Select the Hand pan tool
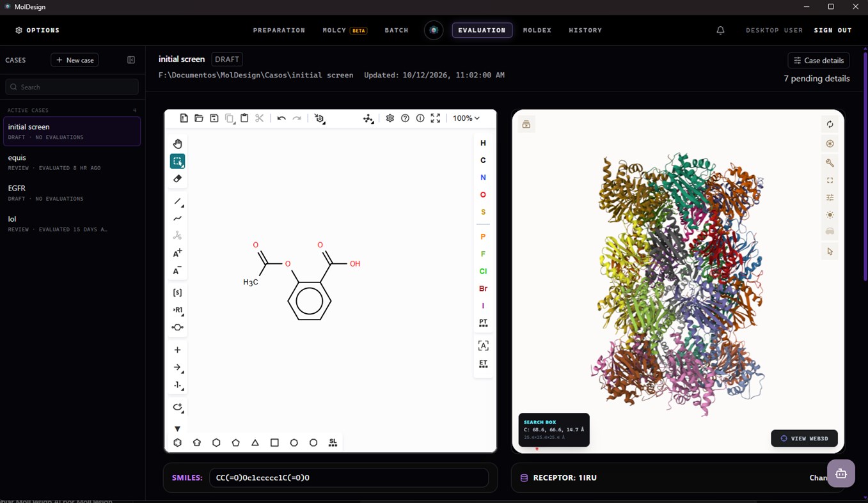Viewport: 868px width, 503px height. click(178, 144)
